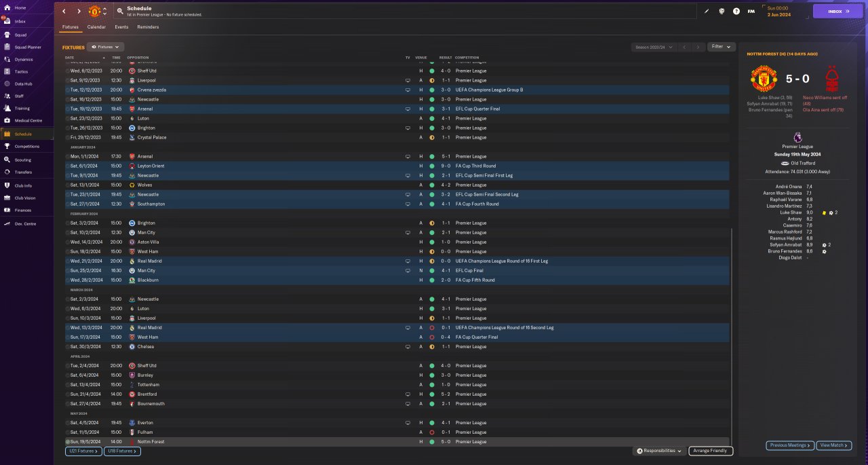The width and height of the screenshot is (868, 465).
Task: Toggle the circle on Mon 1/1/2024 Arsenal row
Action: 68,156
